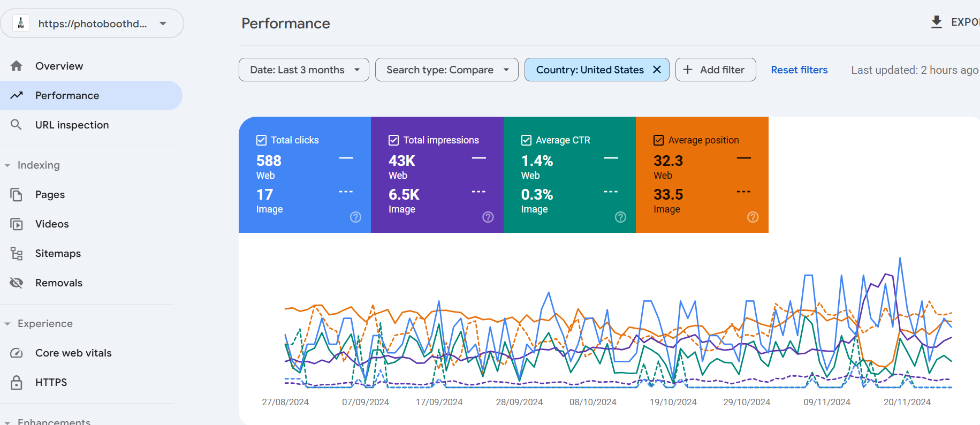Click the HTTPS padlock icon
The image size is (980, 425).
click(x=17, y=382)
